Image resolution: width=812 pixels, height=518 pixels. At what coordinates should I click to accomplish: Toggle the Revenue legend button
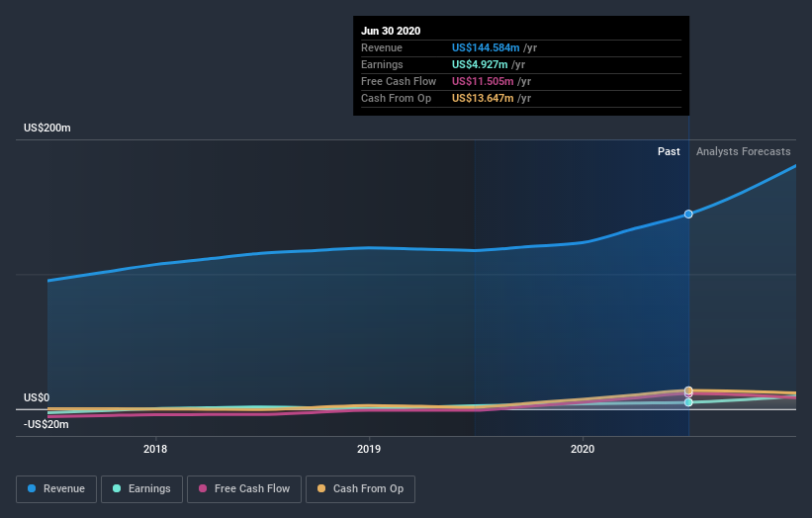[x=56, y=489]
